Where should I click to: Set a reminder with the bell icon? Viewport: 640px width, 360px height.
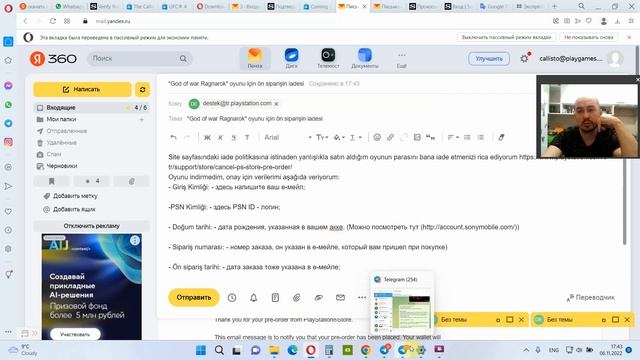tap(253, 298)
